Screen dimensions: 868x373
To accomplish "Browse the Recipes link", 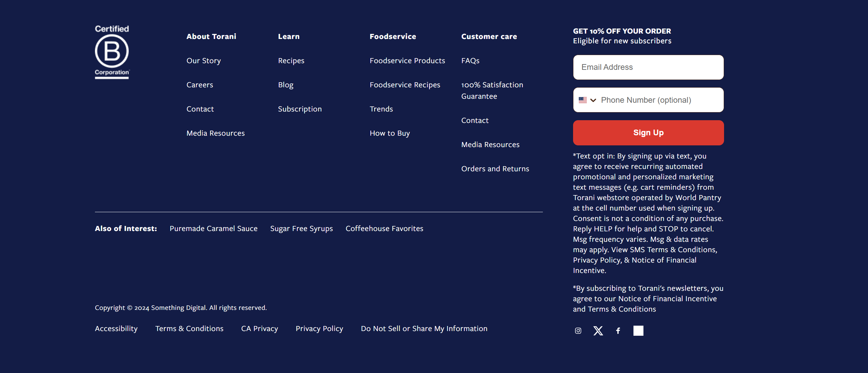I will click(x=291, y=61).
